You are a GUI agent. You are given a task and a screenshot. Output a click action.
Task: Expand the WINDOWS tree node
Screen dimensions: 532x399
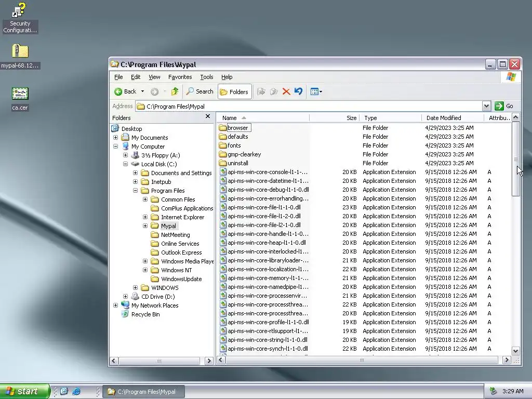(x=135, y=287)
